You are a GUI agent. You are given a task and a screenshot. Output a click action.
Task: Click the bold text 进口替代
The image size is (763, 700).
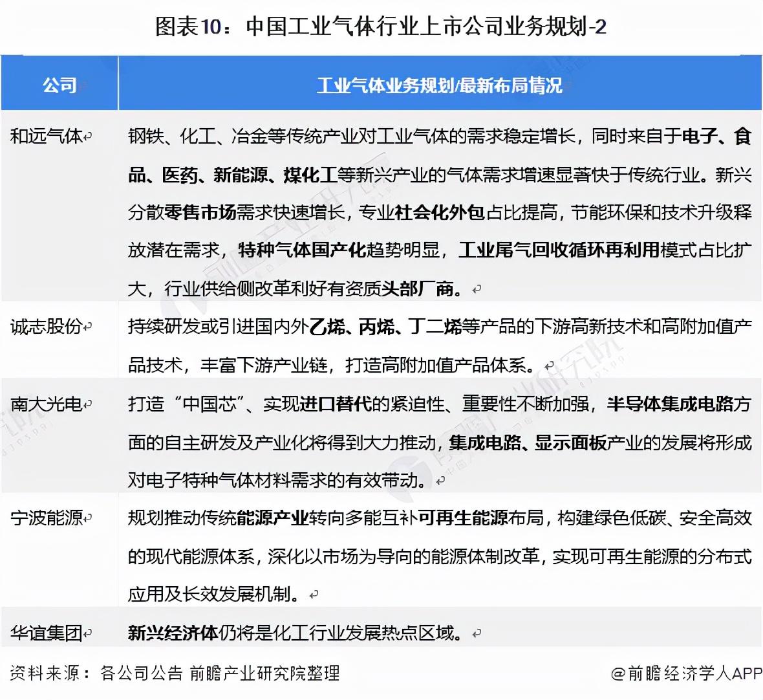(336, 404)
